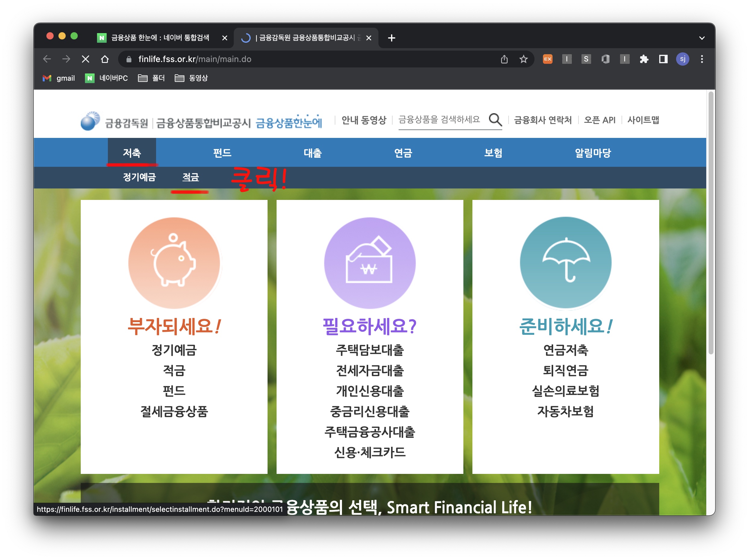
Task: Open the 적금 submenu item
Action: tap(191, 177)
